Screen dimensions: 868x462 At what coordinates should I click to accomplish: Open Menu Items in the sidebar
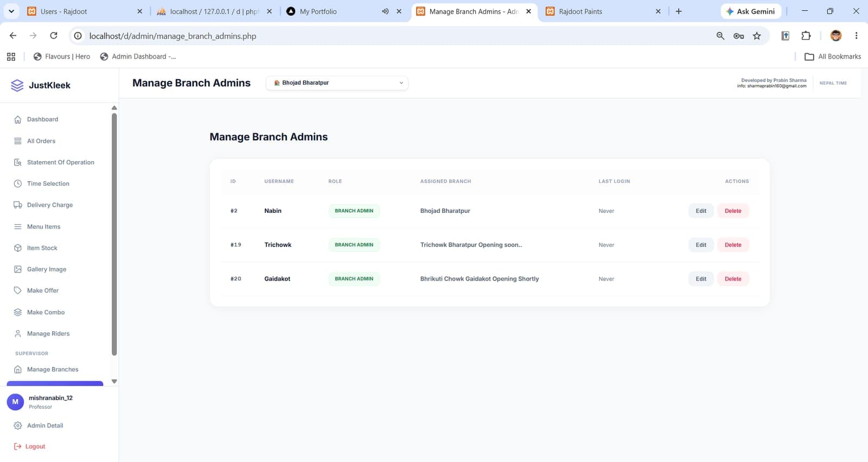(x=44, y=227)
